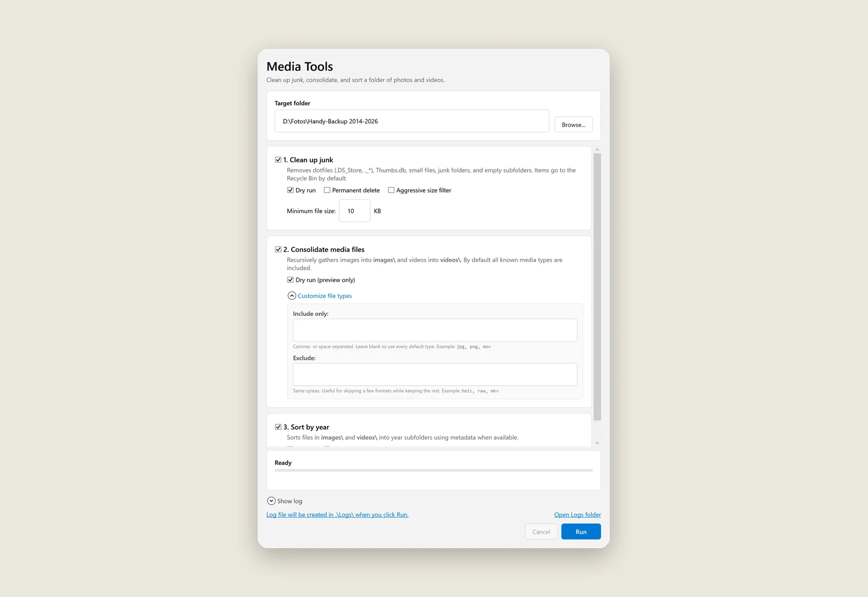Open Browse... to choose target folder

coord(573,125)
